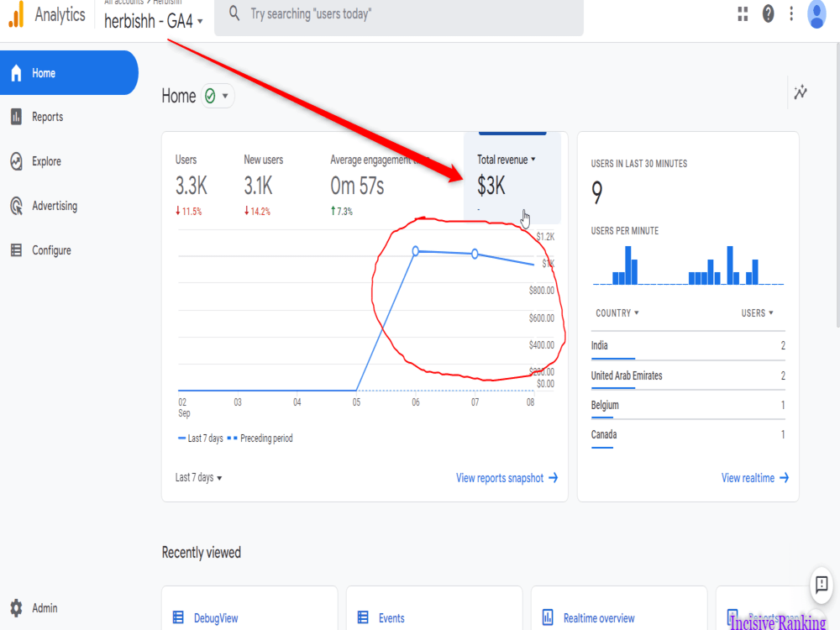Click the 06 Sep data point on chart

point(415,250)
